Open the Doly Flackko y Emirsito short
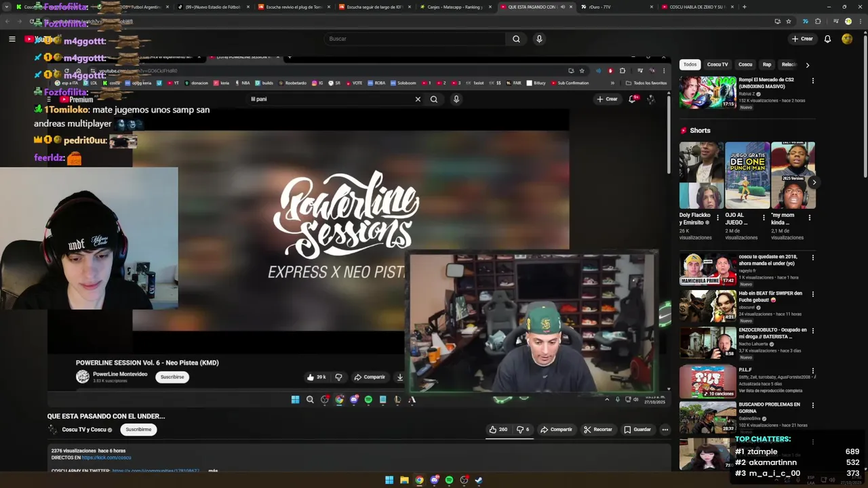The image size is (868, 488). 701,176
